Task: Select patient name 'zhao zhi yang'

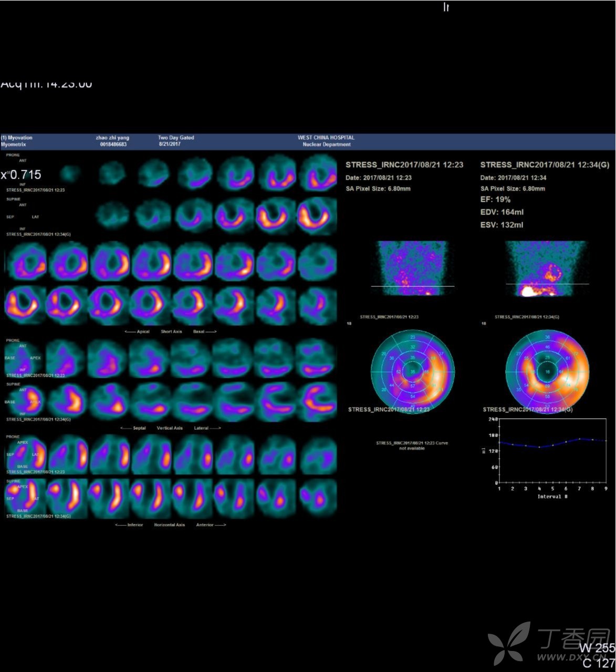Action: (112, 138)
